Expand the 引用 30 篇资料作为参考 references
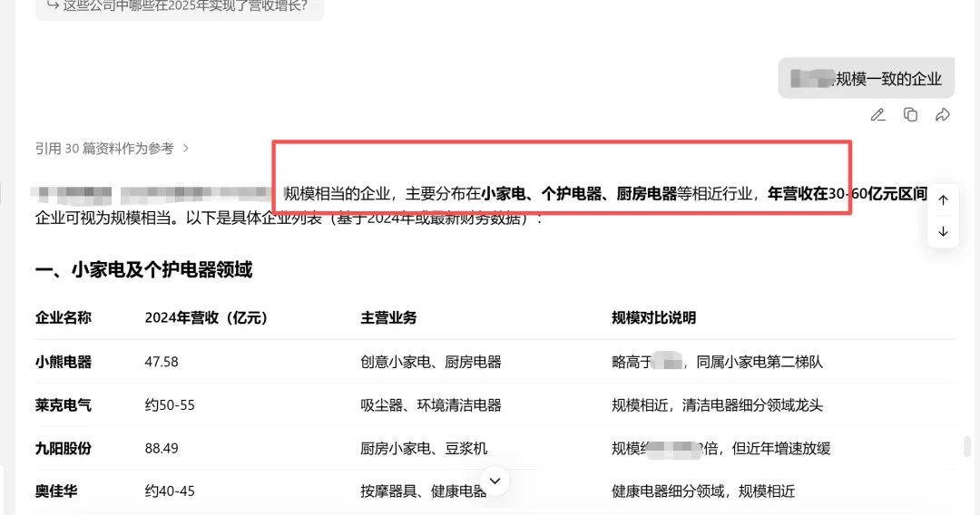 pyautogui.click(x=112, y=149)
